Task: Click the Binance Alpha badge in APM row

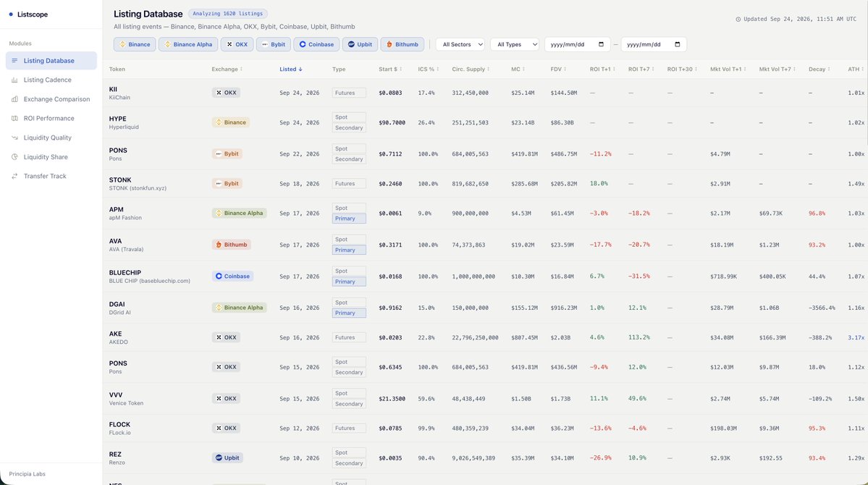Action: 239,213
